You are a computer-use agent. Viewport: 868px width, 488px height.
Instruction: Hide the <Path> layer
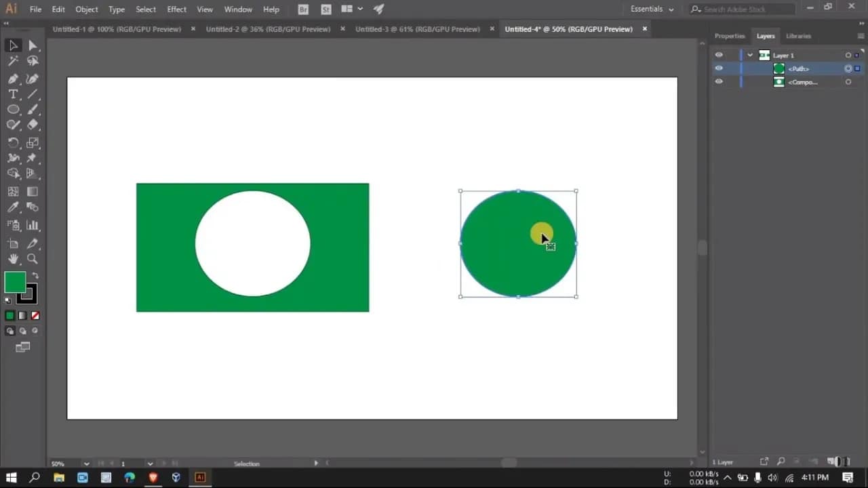click(719, 68)
